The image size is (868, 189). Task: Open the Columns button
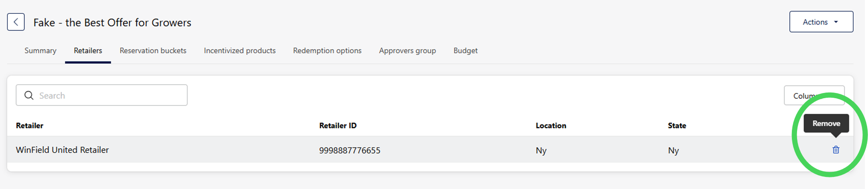pos(804,96)
